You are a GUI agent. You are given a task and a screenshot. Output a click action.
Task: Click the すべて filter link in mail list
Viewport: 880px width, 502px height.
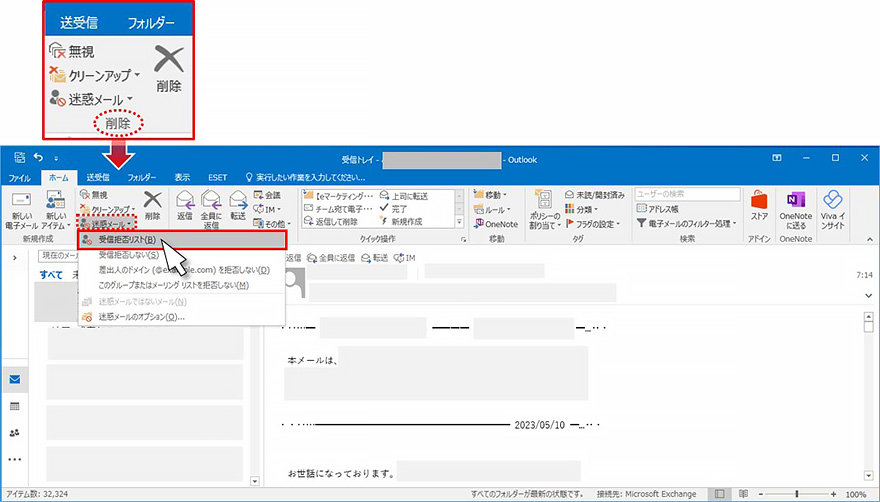click(50, 275)
